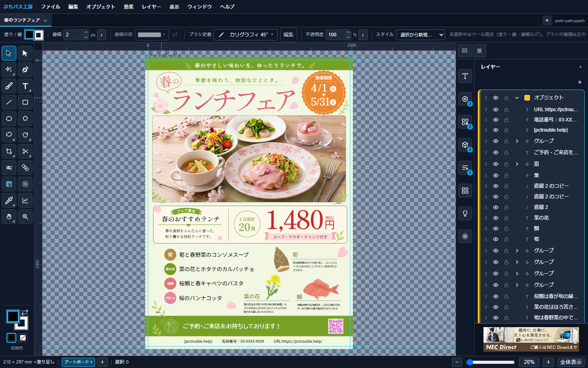Activate the Direct Selection tool (white arrow)

(25, 53)
